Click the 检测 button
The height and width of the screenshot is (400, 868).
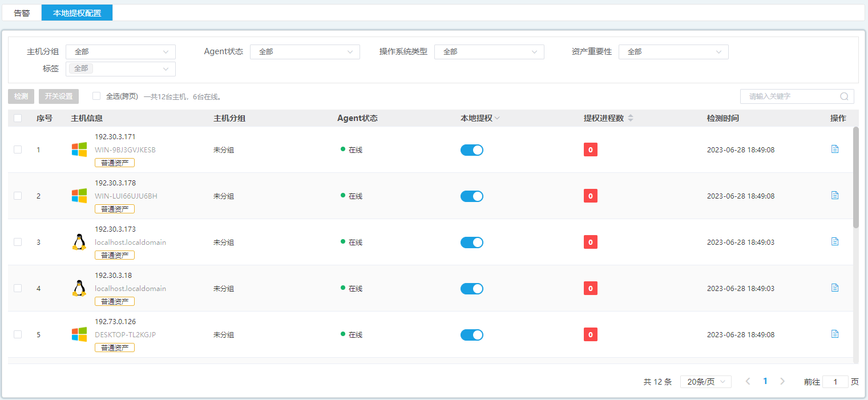coord(21,96)
